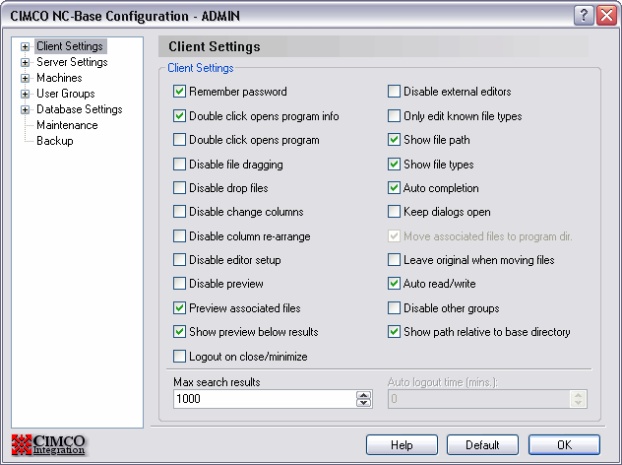Check Leave original when moving files
Image resolution: width=622 pixels, height=465 pixels.
pos(394,260)
